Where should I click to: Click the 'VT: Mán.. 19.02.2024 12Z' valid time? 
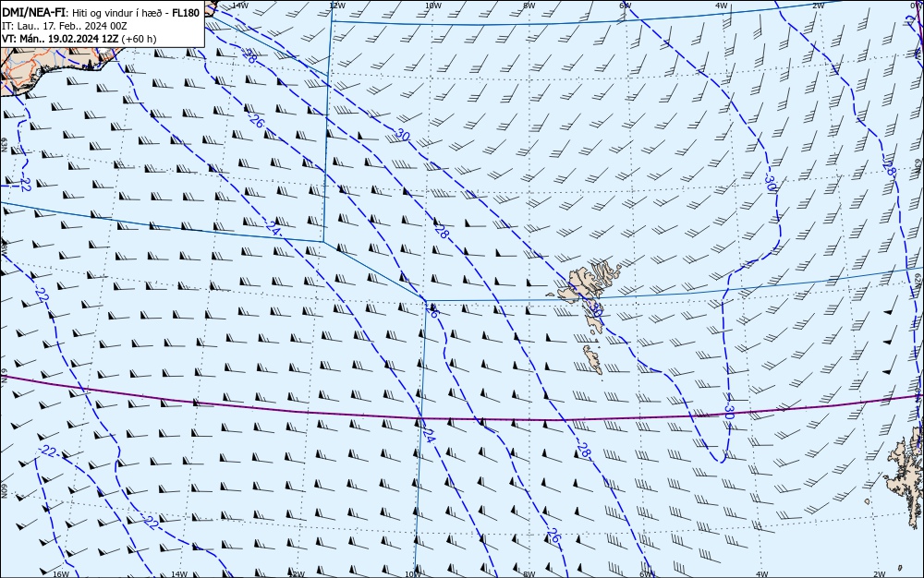pos(60,39)
